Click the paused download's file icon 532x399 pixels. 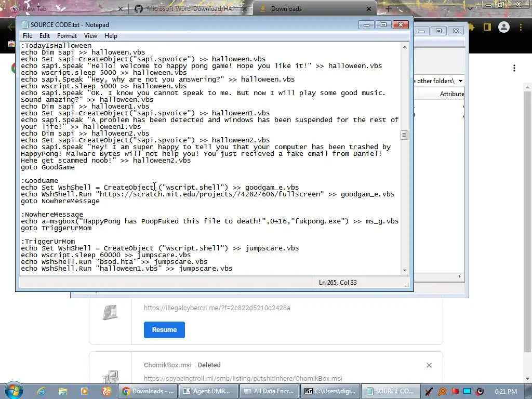(x=110, y=312)
